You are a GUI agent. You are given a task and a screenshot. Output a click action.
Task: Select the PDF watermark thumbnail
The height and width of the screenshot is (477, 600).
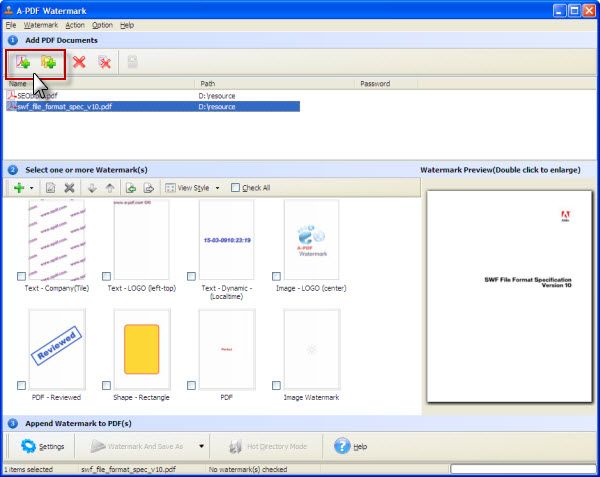[227, 349]
